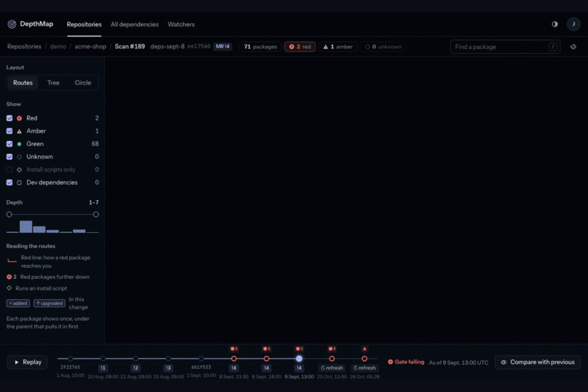This screenshot has width=588, height=392.
Task: Click the Depth slider maximum handle
Action: click(96, 215)
